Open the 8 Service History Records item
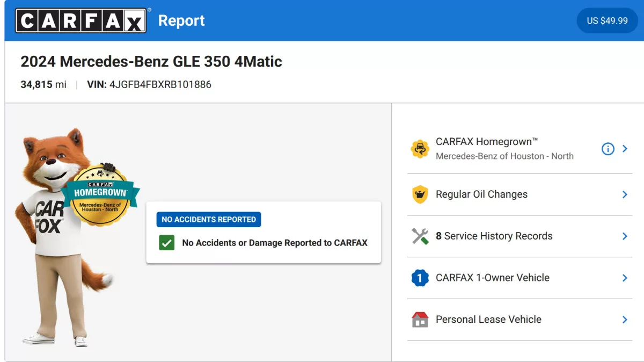Screen dimensions: 644x362 click(519, 236)
